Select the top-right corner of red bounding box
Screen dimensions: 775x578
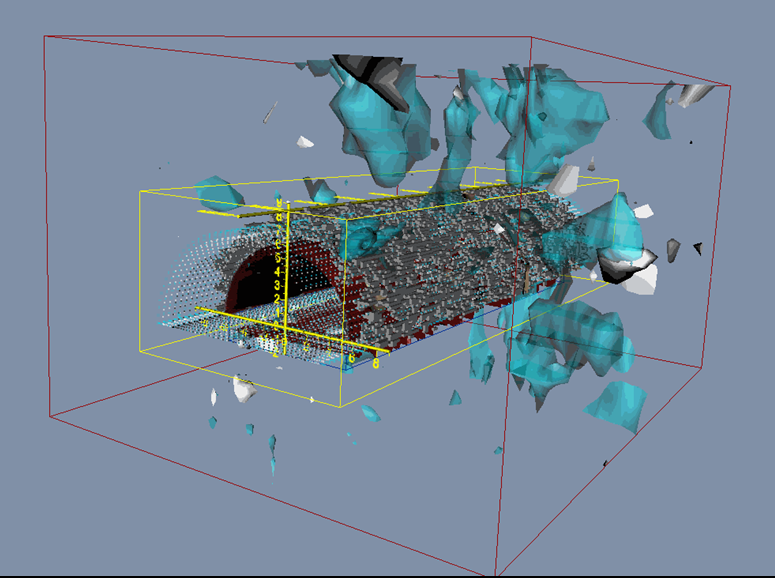click(729, 85)
